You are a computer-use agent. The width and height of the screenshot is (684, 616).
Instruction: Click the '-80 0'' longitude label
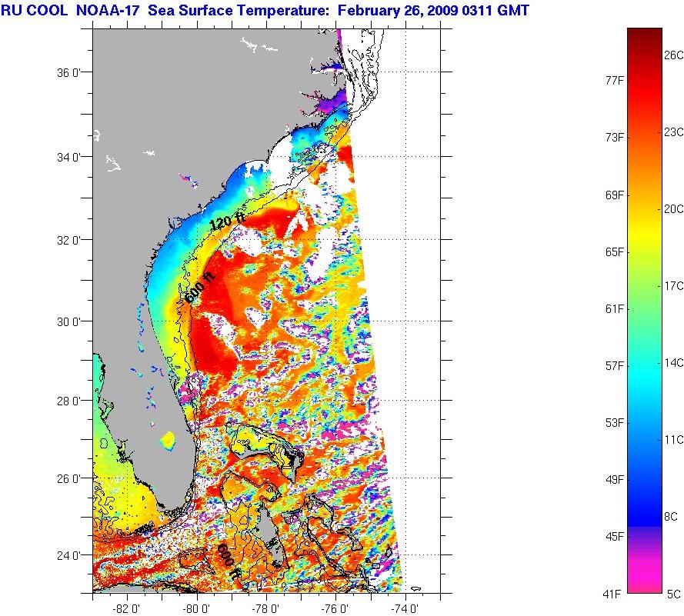point(196,608)
